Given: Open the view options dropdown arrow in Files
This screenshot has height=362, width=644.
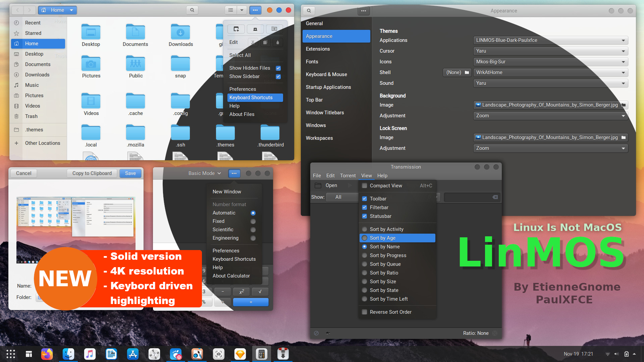Looking at the screenshot, I should click(x=242, y=10).
